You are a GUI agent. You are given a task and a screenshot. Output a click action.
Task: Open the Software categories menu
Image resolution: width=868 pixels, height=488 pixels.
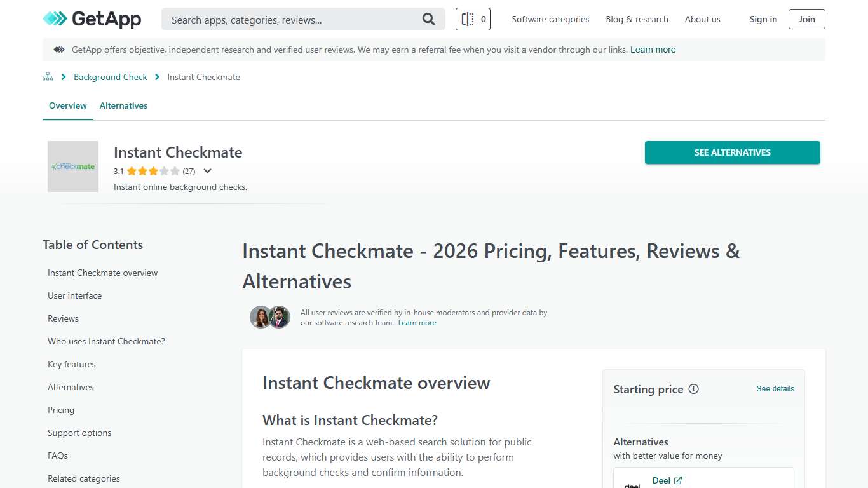[x=550, y=19]
